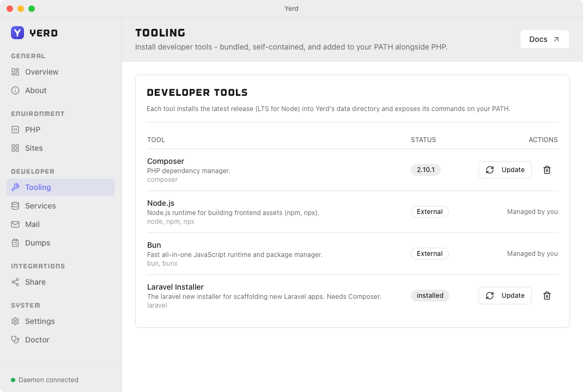Click the external arrow icon on Docs
The width and height of the screenshot is (583, 392).
[x=556, y=39]
